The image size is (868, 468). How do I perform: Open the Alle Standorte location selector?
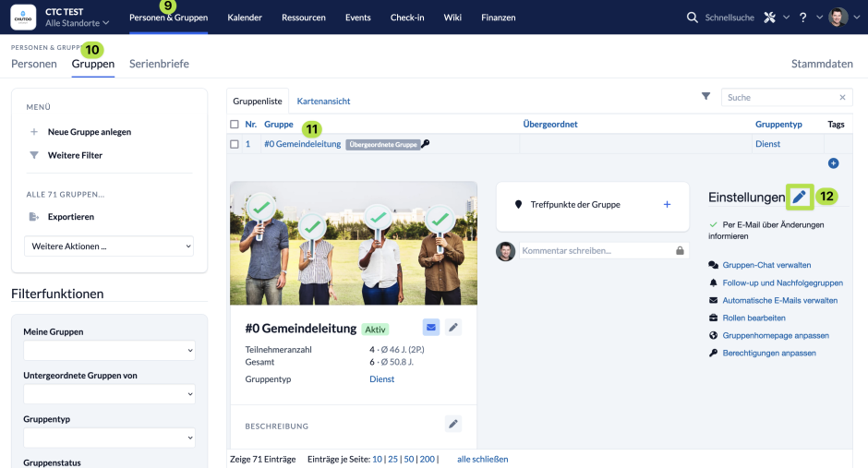pyautogui.click(x=77, y=23)
